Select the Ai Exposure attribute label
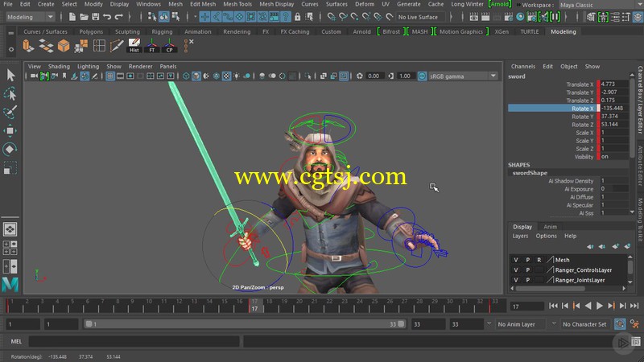Viewport: 644px width, 362px height. 579,189
